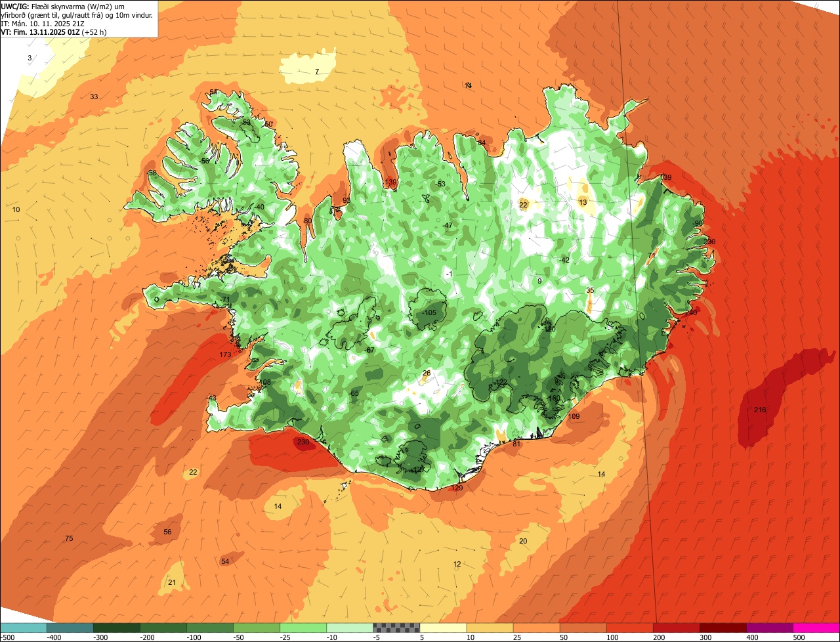Image resolution: width=840 pixels, height=642 pixels.
Task: Select the bright light-green swatch between -25 and -10
Action: [x=303, y=628]
